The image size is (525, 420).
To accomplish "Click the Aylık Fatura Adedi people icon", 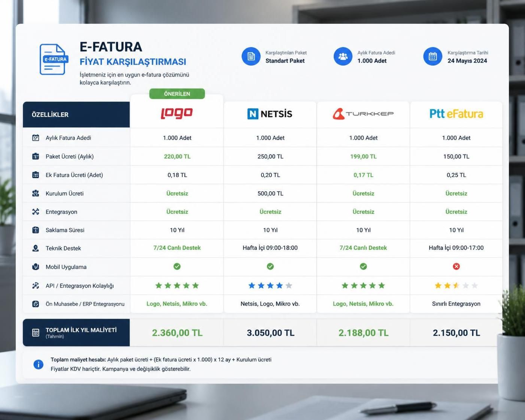I will click(x=343, y=56).
